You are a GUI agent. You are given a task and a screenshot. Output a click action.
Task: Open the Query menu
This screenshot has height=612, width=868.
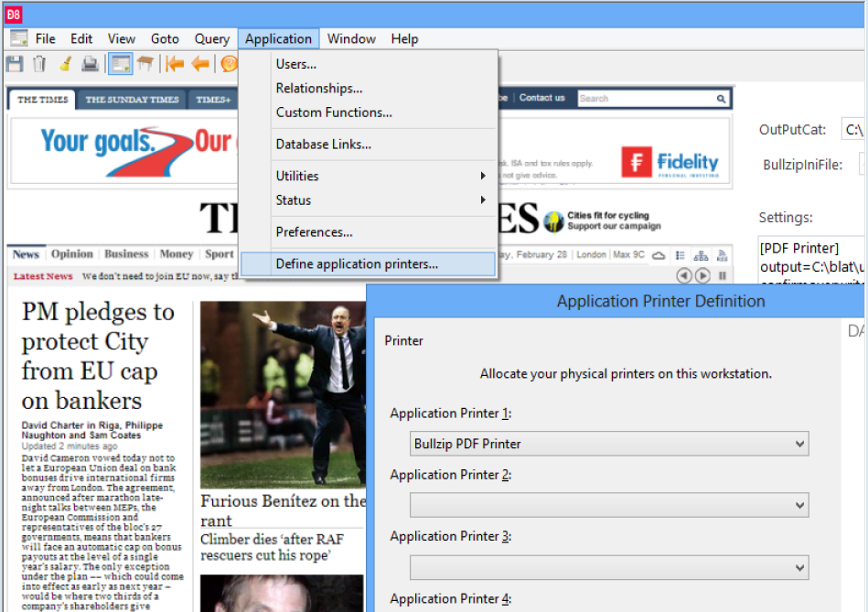pyautogui.click(x=212, y=38)
